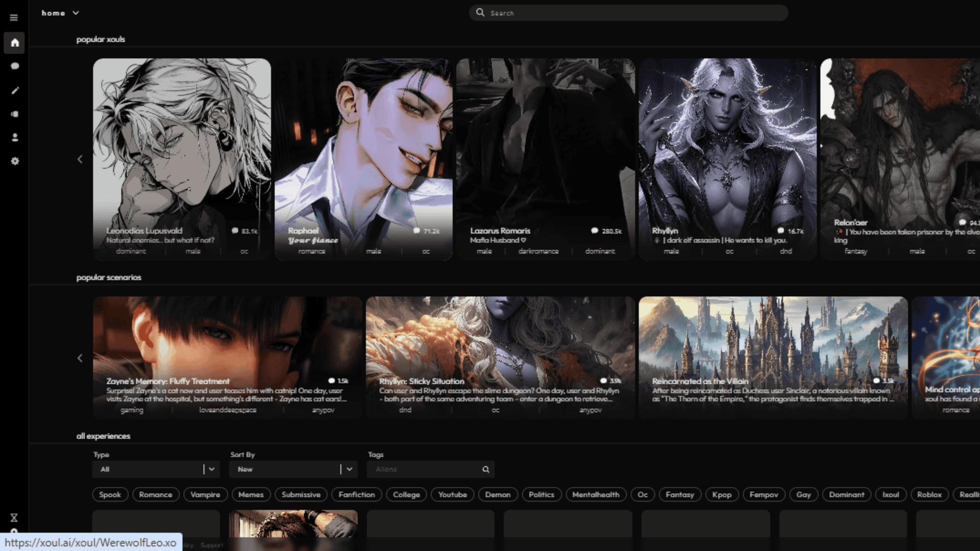Select the Politics tag chip
Viewport: 980px width, 551px height.
click(542, 494)
